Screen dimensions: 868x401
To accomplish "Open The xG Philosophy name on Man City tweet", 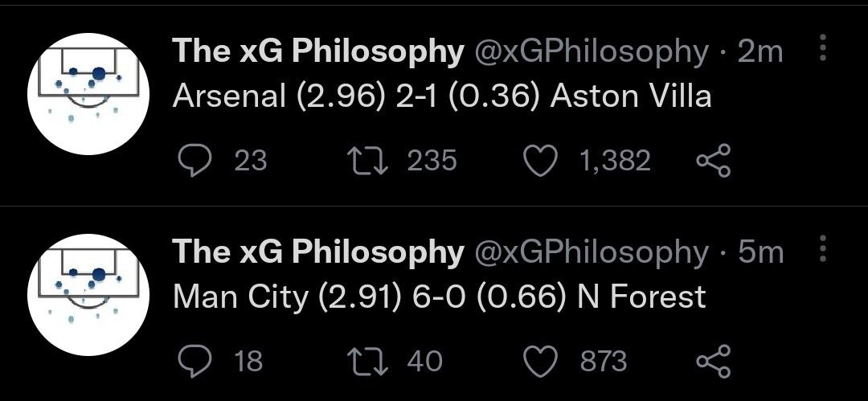I will [x=318, y=252].
